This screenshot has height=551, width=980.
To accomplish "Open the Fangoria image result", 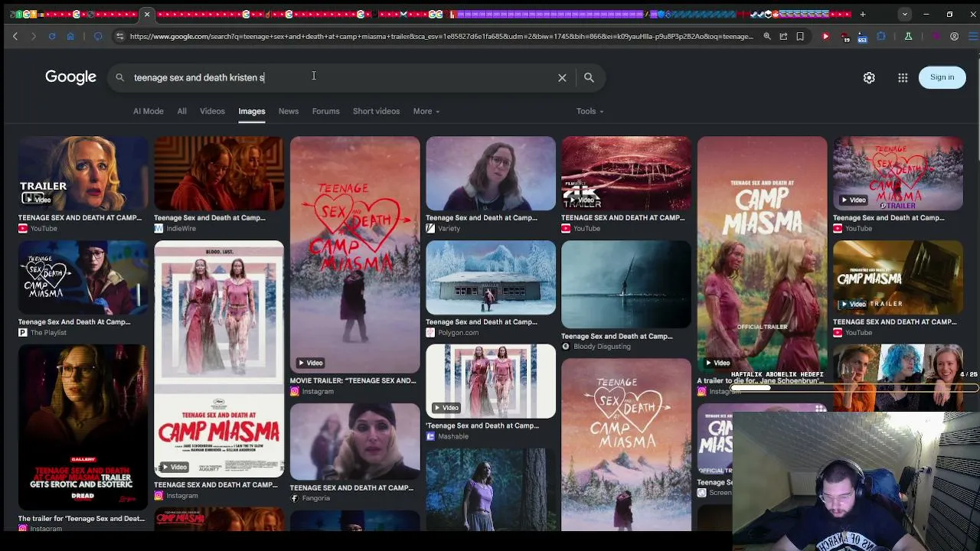I will pyautogui.click(x=354, y=442).
